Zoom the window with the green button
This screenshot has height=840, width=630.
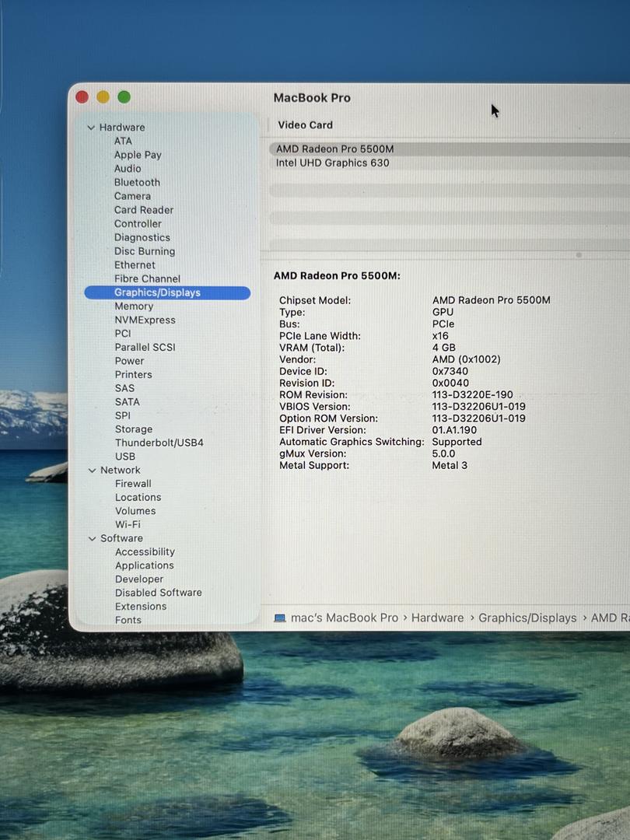124,97
